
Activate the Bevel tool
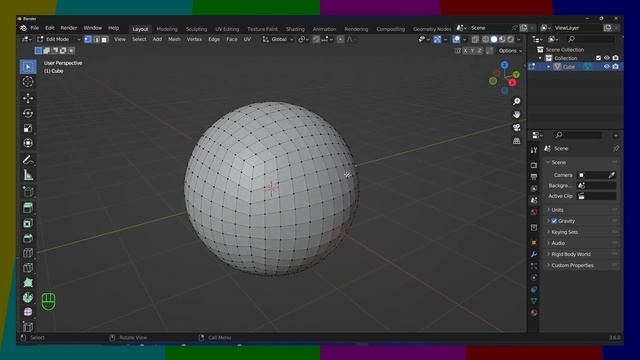(x=28, y=238)
